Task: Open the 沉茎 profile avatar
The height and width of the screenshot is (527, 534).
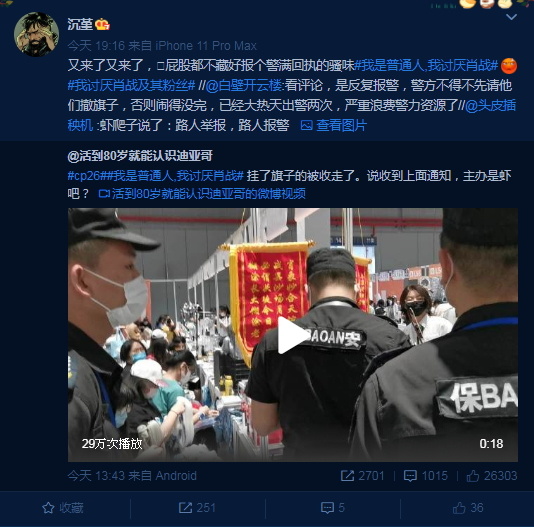Action: pos(36,34)
